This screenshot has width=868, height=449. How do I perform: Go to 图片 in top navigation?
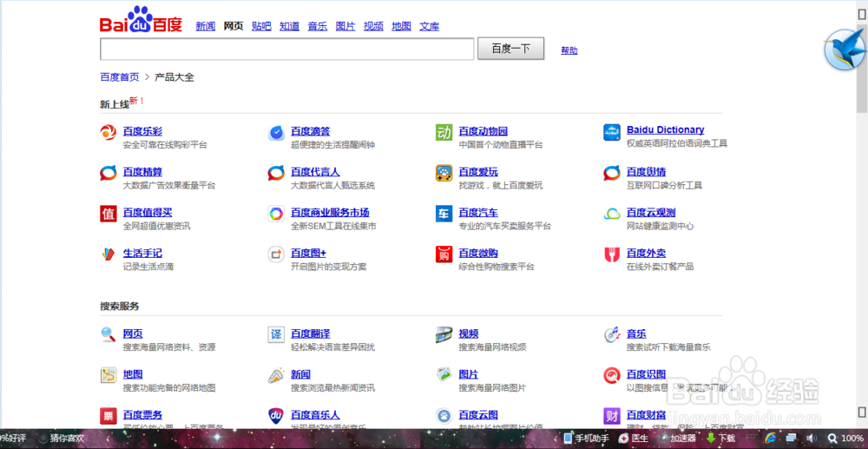coord(345,26)
